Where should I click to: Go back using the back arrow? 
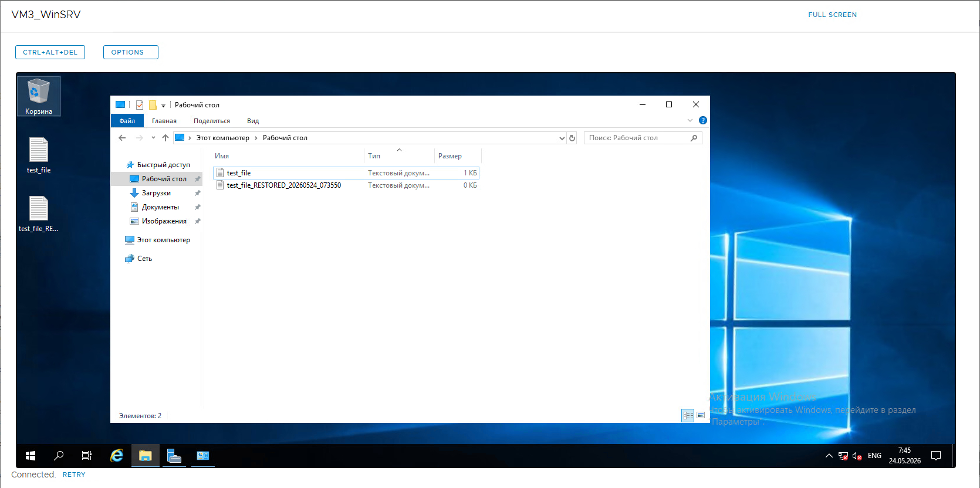point(122,138)
